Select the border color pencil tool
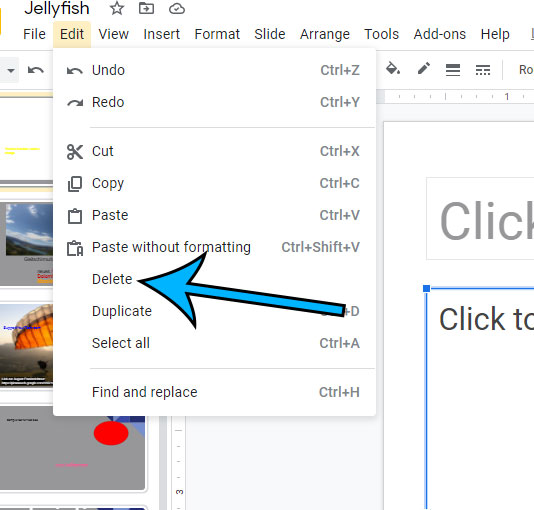 (424, 69)
